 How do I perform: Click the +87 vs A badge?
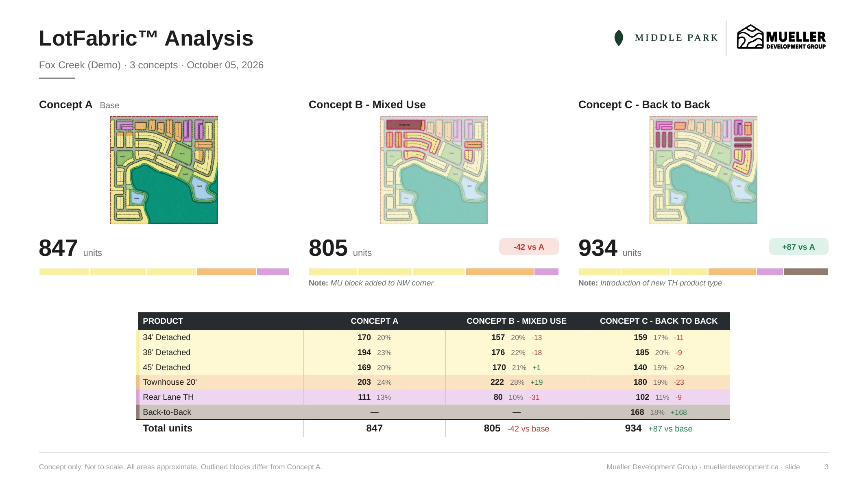(798, 247)
